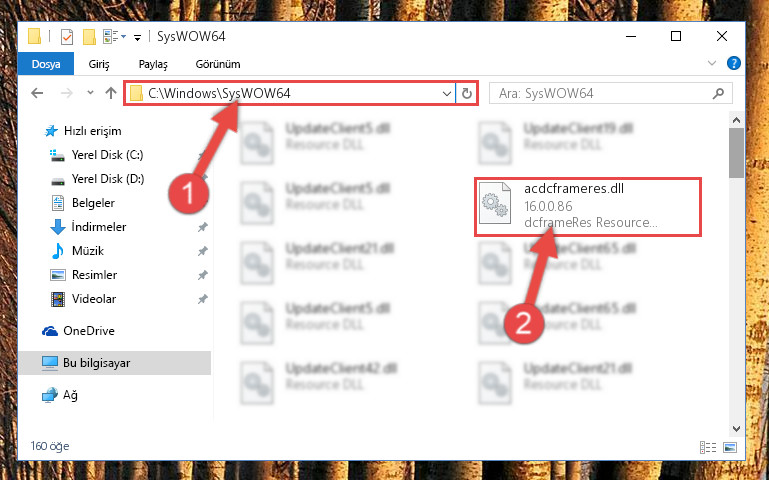The image size is (769, 480).
Task: Switch to large icons view
Action: 730,447
